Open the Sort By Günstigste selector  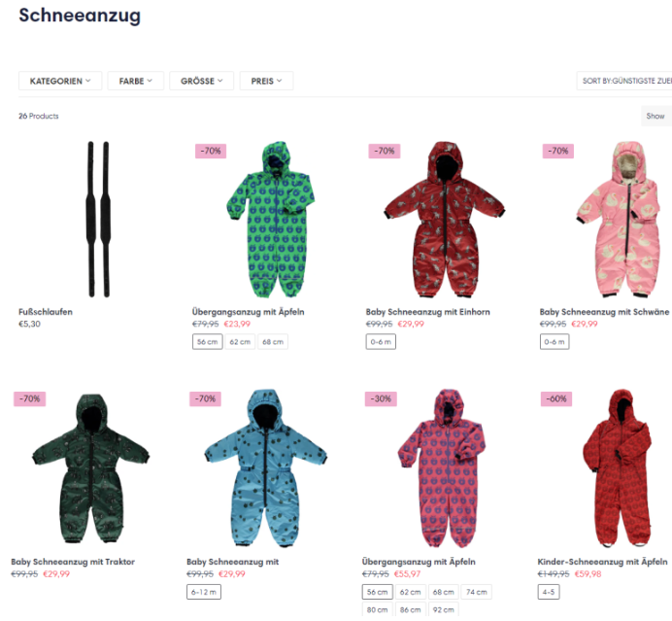click(x=624, y=81)
